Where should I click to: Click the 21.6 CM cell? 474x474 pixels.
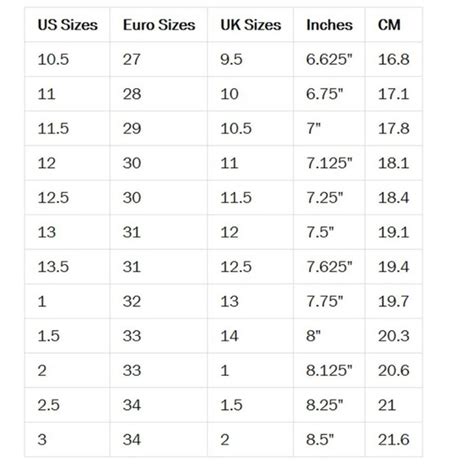(x=394, y=440)
